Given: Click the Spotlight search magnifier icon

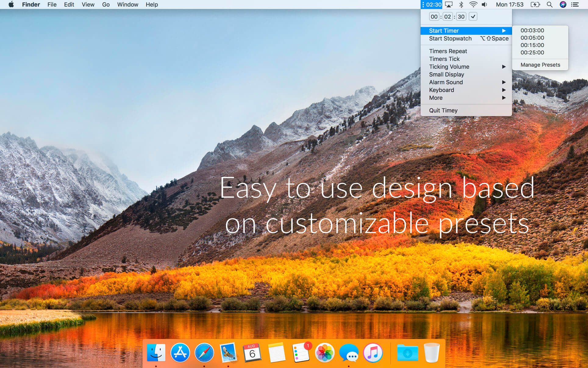Looking at the screenshot, I should click(549, 5).
